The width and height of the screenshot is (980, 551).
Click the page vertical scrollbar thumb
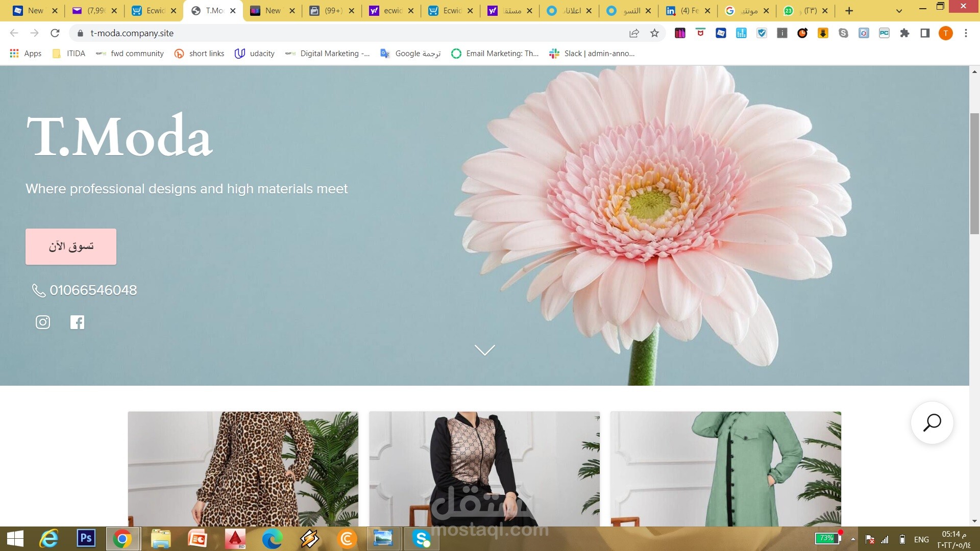[974, 173]
